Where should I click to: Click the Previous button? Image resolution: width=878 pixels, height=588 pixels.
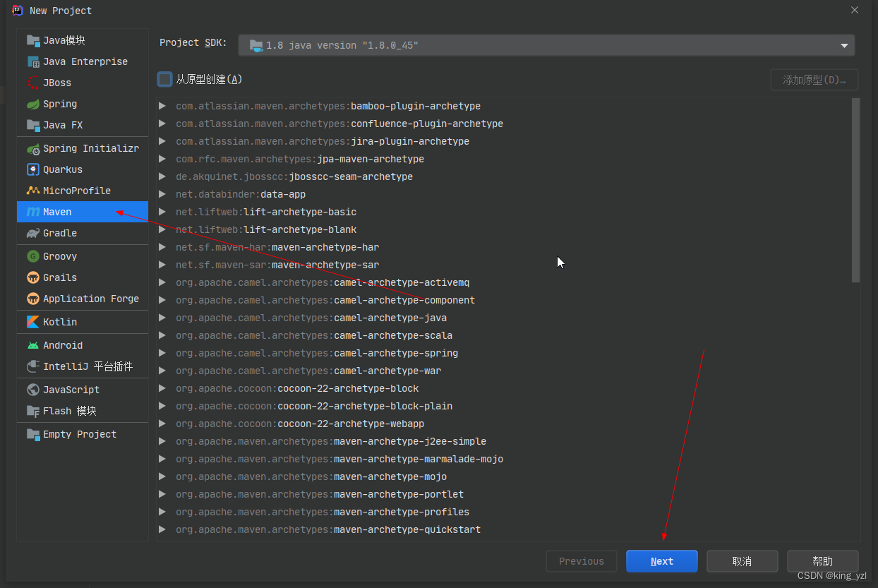[x=582, y=561]
